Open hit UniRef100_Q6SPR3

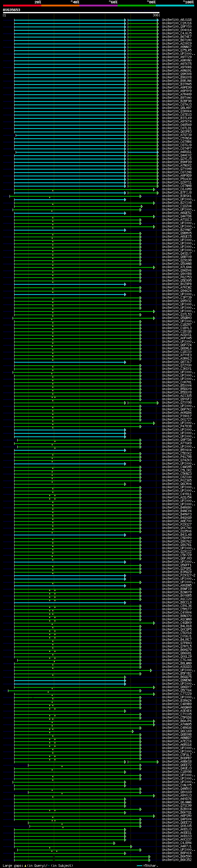point(177,131)
